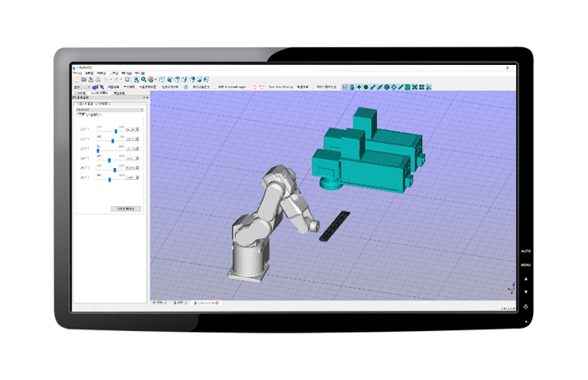
Task: Click the blue Refresh icon after Redo
Action: (127, 79)
